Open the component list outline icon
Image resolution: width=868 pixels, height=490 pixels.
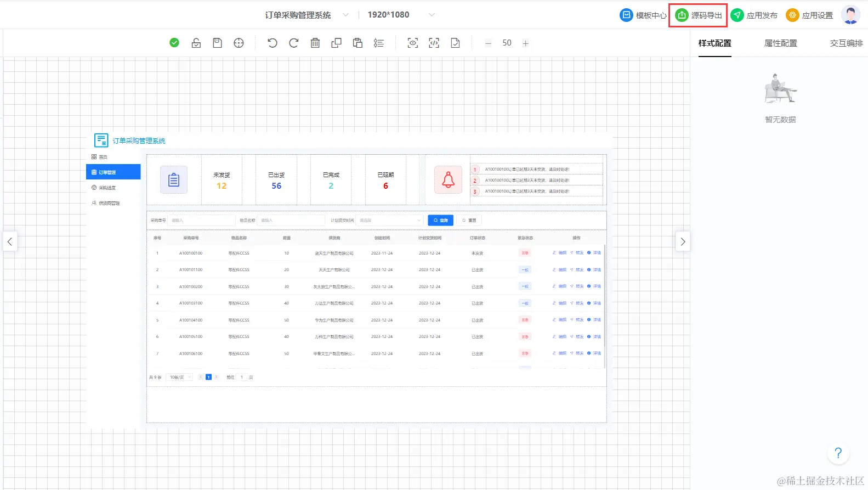(379, 43)
